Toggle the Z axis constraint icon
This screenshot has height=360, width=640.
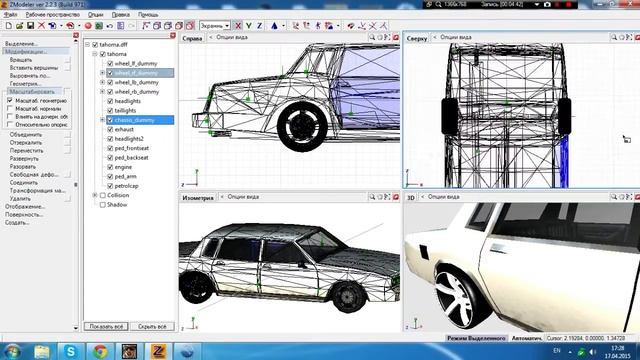pyautogui.click(x=259, y=26)
